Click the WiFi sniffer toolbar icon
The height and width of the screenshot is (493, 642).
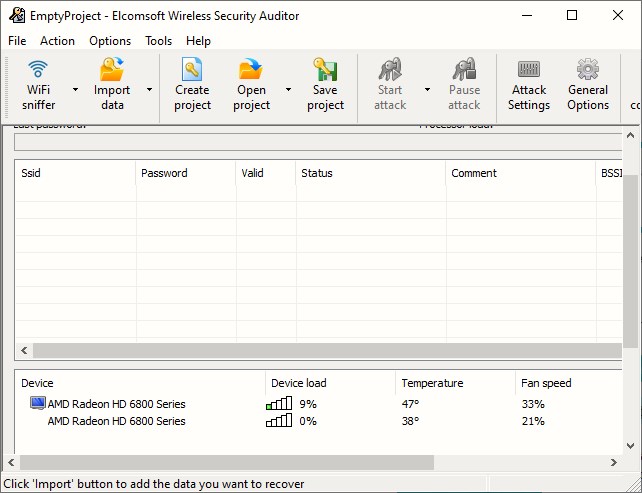pos(38,70)
